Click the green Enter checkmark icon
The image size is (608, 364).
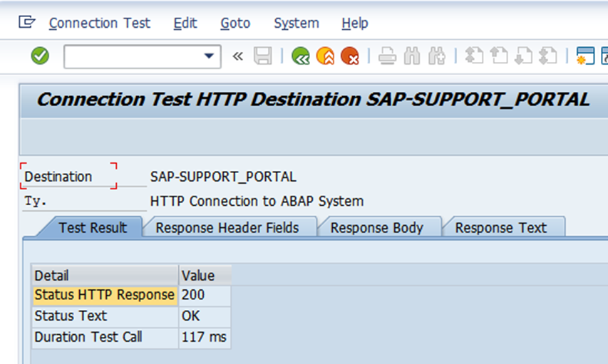point(40,56)
